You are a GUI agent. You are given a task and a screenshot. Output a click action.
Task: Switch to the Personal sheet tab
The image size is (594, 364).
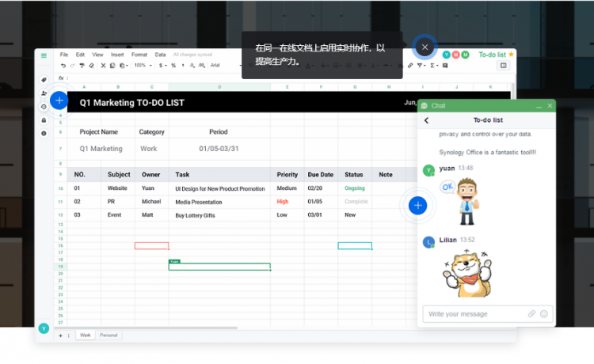click(x=109, y=336)
